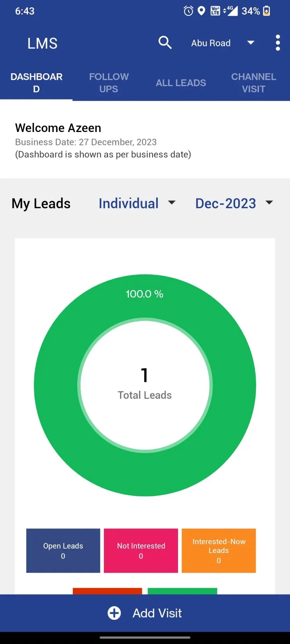The image size is (290, 644).
Task: Tap the VoLTE indicator icon
Action: [x=215, y=11]
